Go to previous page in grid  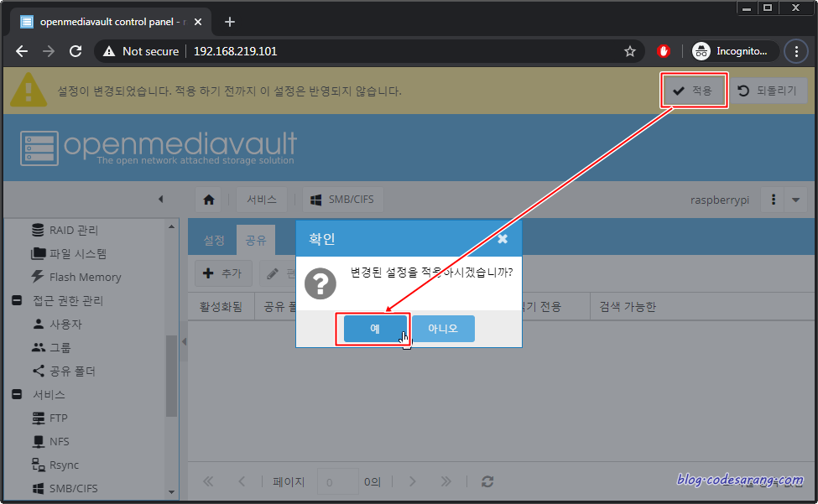tap(242, 481)
